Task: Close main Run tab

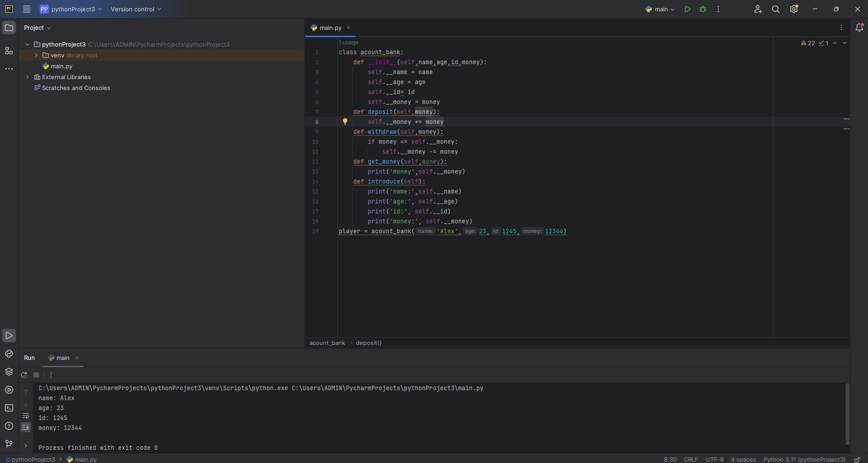Action: (x=77, y=358)
